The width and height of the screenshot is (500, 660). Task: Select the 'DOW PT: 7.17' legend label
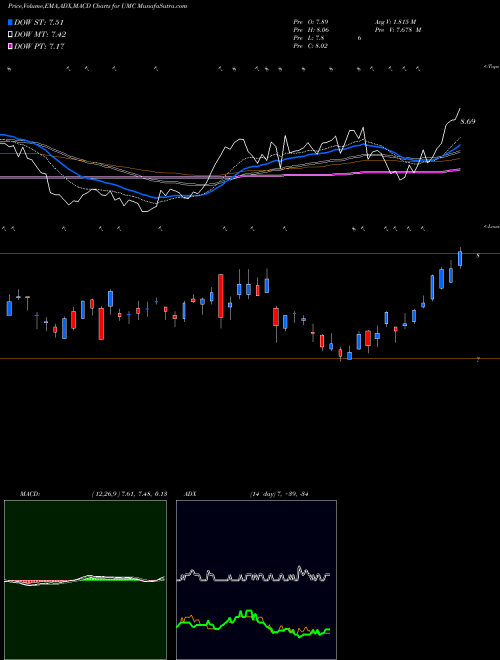[39, 46]
